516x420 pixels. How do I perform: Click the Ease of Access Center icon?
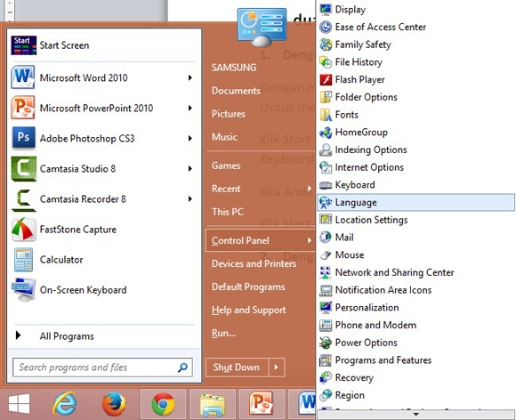(x=326, y=27)
